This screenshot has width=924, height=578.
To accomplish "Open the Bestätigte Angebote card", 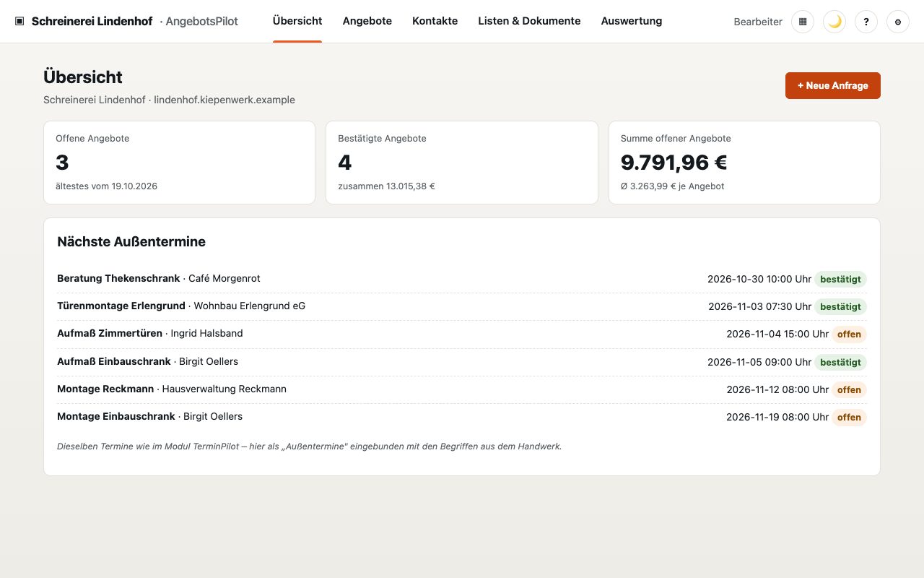I will pyautogui.click(x=462, y=163).
